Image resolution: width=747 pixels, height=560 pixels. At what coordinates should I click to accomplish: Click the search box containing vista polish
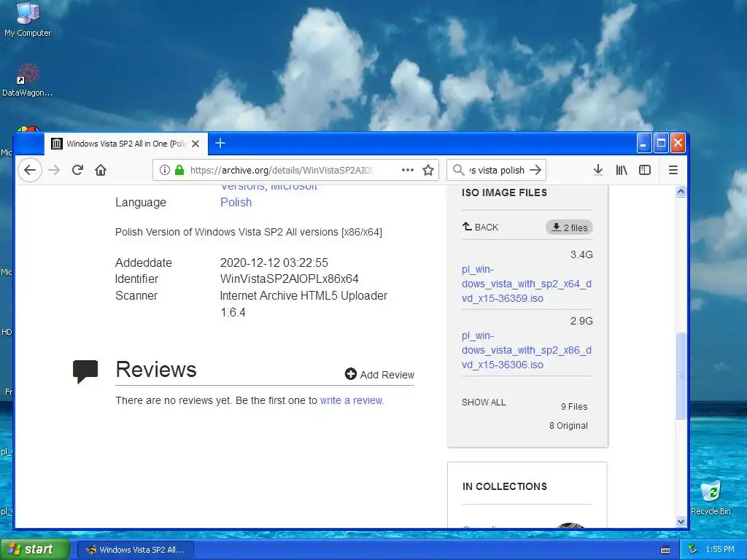(x=496, y=170)
